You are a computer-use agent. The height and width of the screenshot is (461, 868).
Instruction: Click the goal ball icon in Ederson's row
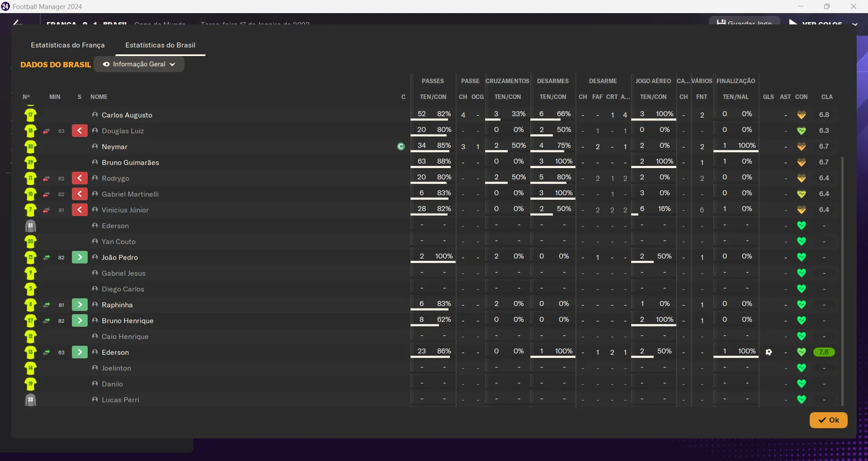coord(769,352)
